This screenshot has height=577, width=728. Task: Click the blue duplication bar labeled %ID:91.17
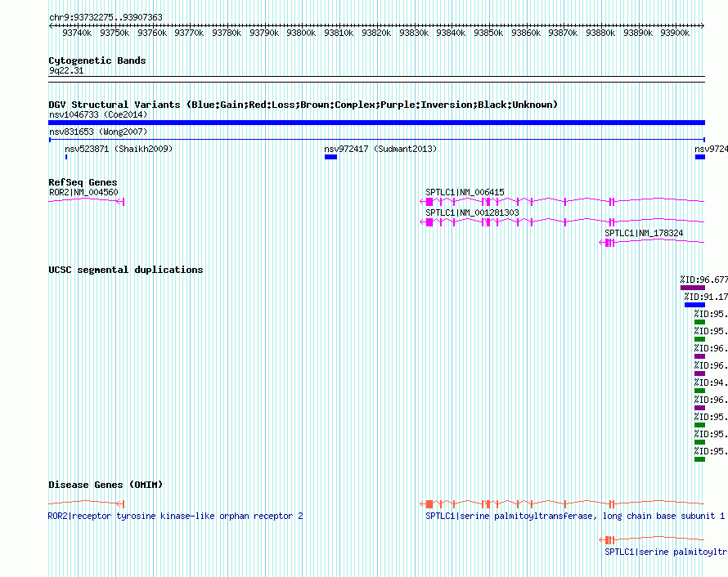(694, 305)
